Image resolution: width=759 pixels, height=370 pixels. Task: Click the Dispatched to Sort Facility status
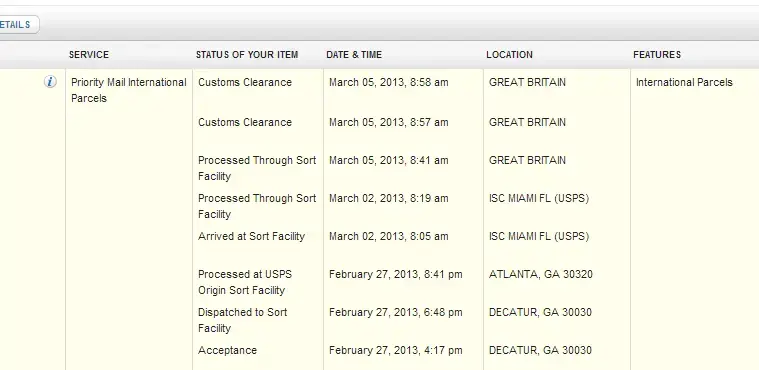[243, 320]
